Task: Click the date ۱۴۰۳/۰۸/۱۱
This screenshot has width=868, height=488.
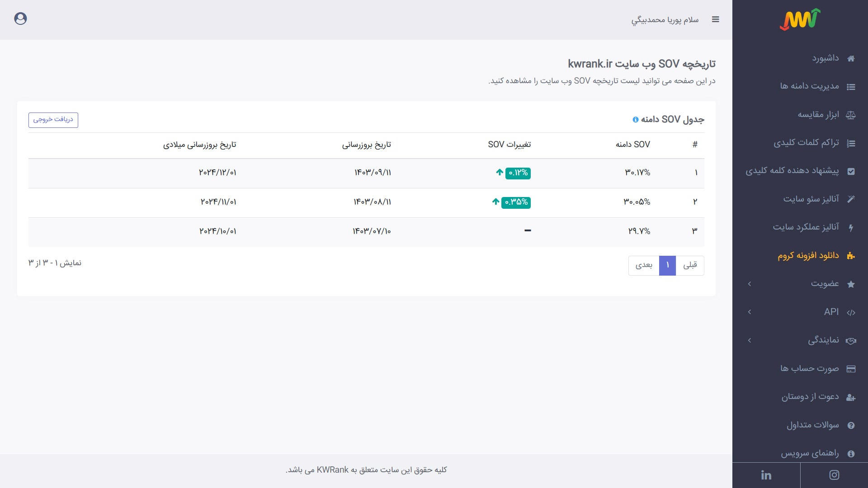Action: (x=372, y=202)
